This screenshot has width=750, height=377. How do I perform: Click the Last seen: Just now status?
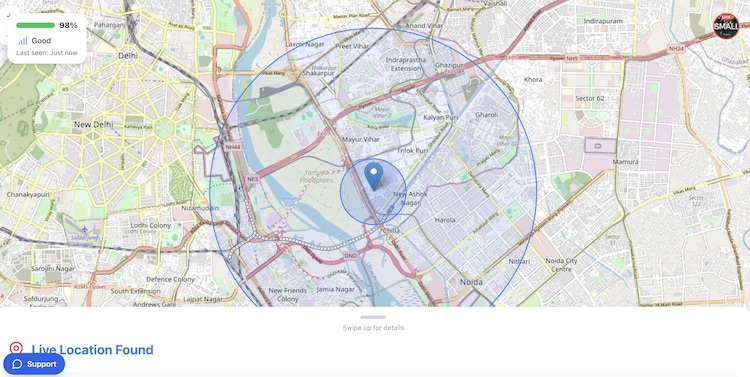pos(47,53)
